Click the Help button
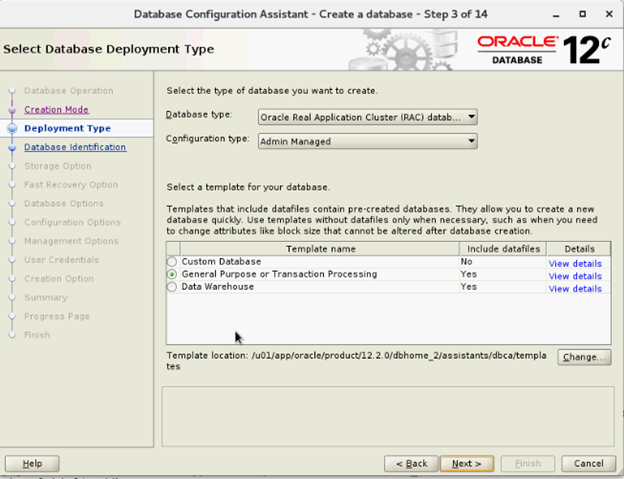The width and height of the screenshot is (624, 479). tap(32, 463)
